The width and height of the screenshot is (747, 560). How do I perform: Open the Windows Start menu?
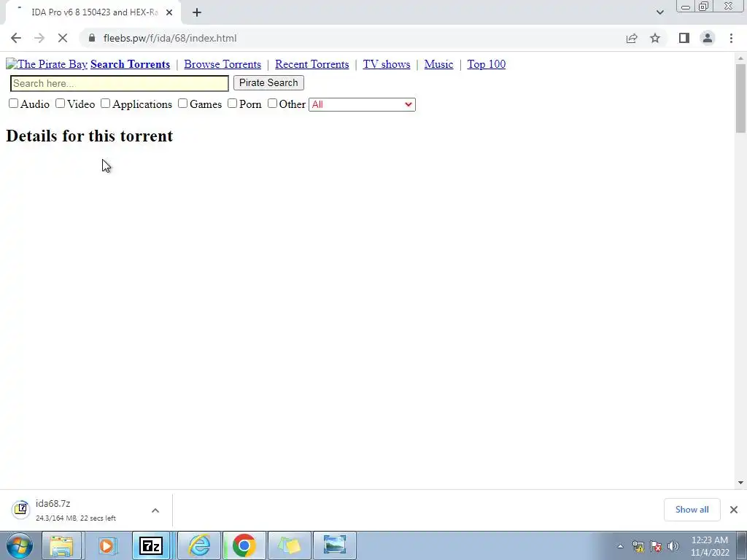(x=20, y=545)
